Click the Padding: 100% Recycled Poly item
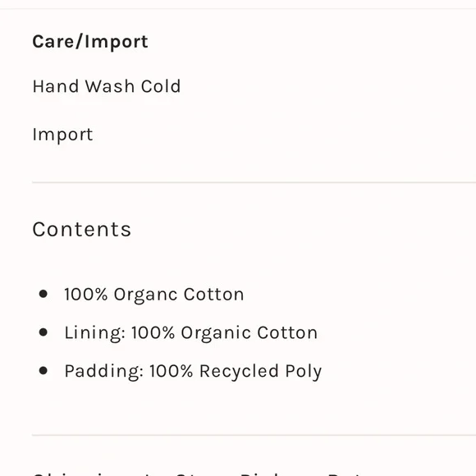Screen dimensions: 476x476 193,371
